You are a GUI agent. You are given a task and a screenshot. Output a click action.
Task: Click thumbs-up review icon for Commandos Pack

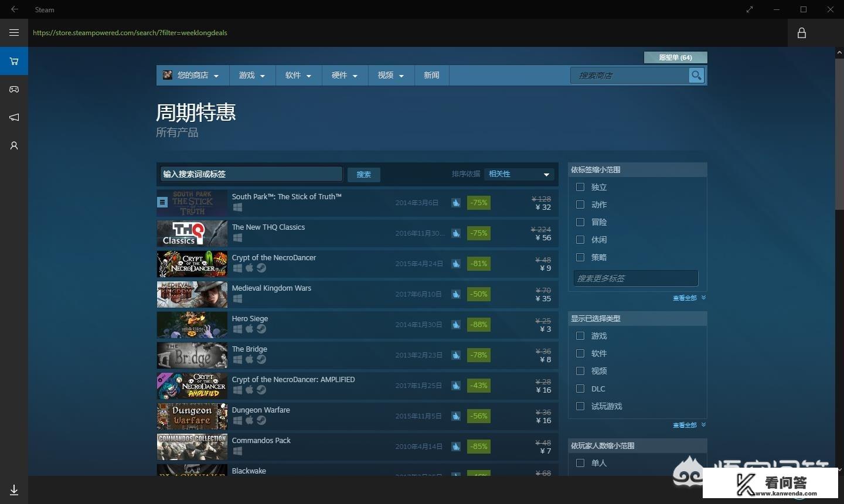coord(456,447)
